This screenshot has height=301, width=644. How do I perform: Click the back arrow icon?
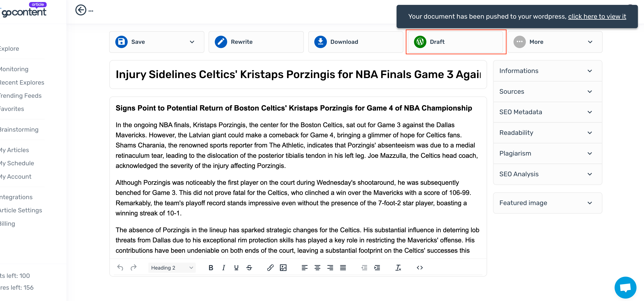pos(80,10)
